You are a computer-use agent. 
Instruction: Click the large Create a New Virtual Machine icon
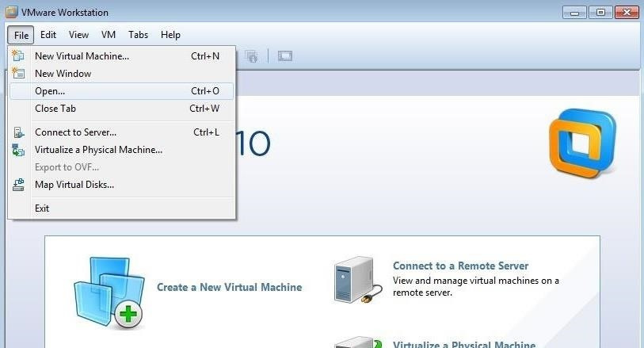tap(109, 292)
